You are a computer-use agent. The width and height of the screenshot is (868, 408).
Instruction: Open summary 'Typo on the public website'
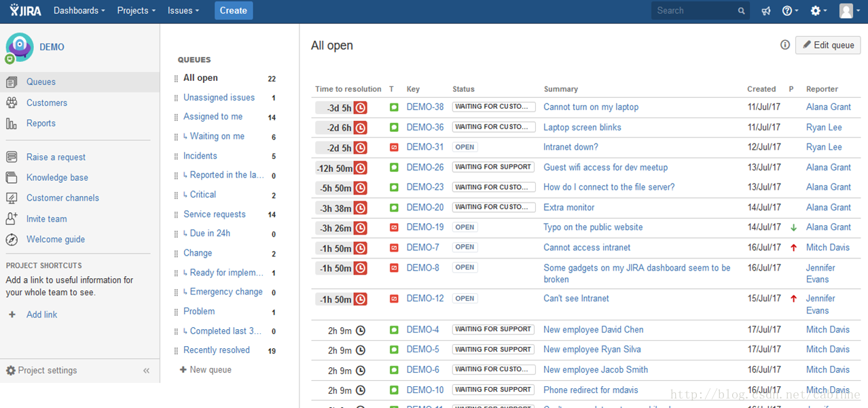pos(593,227)
